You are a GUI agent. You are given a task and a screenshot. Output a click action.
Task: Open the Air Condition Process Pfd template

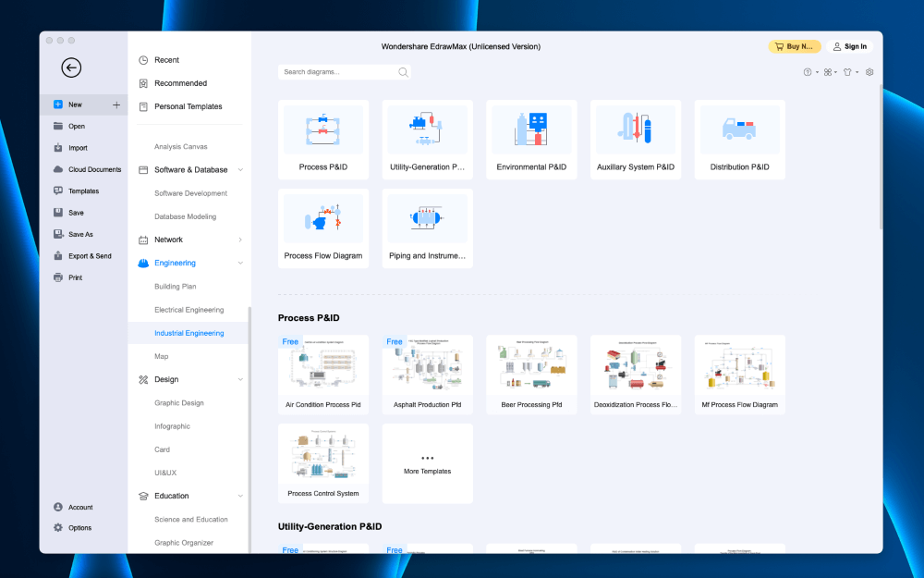(x=323, y=375)
